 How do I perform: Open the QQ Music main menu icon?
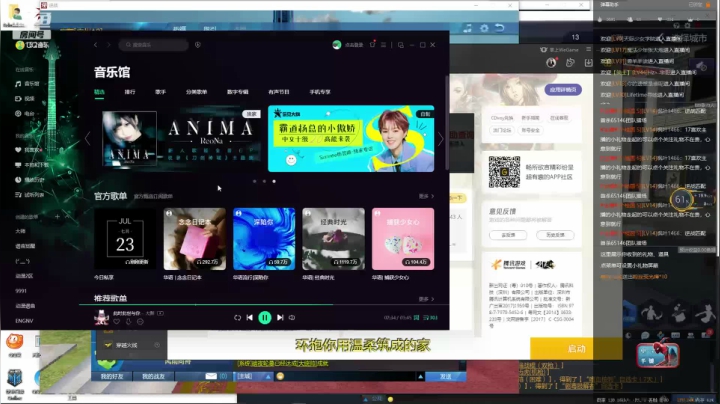coord(383,45)
